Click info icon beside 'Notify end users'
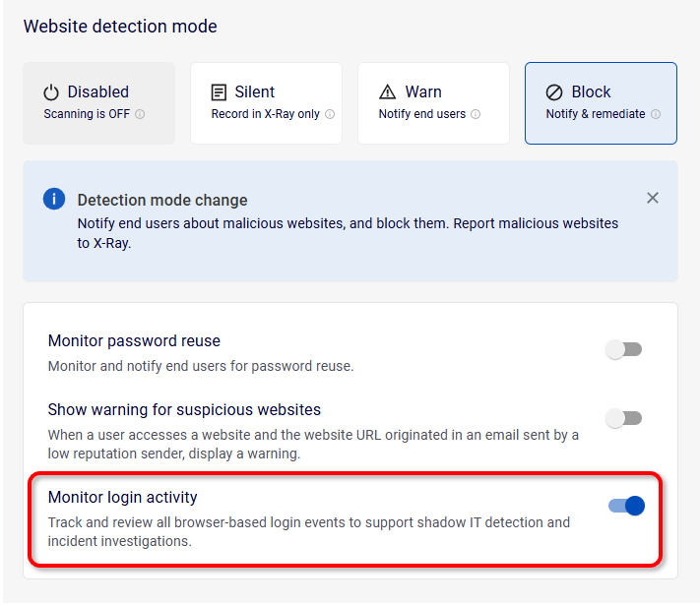Image resolution: width=700 pixels, height=605 pixels. [476, 114]
